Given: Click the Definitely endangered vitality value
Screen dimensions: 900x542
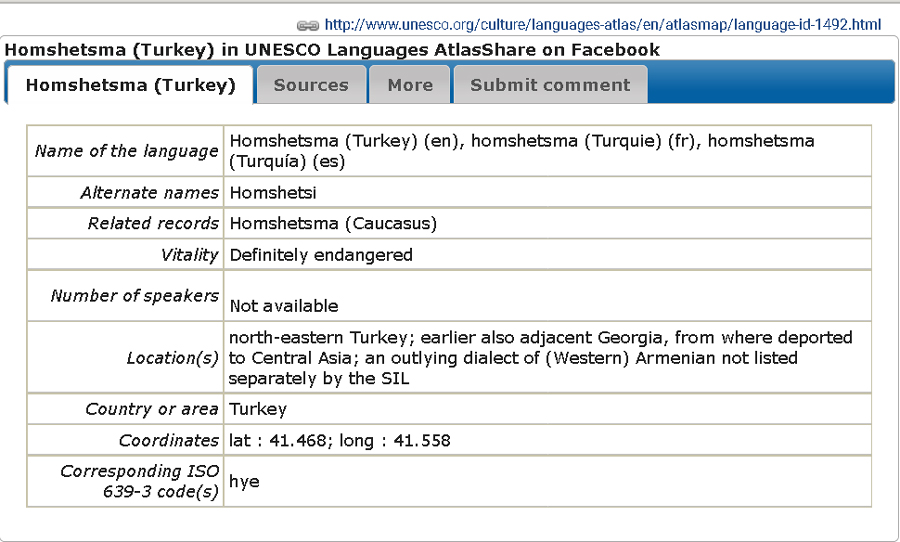Looking at the screenshot, I should [x=321, y=254].
